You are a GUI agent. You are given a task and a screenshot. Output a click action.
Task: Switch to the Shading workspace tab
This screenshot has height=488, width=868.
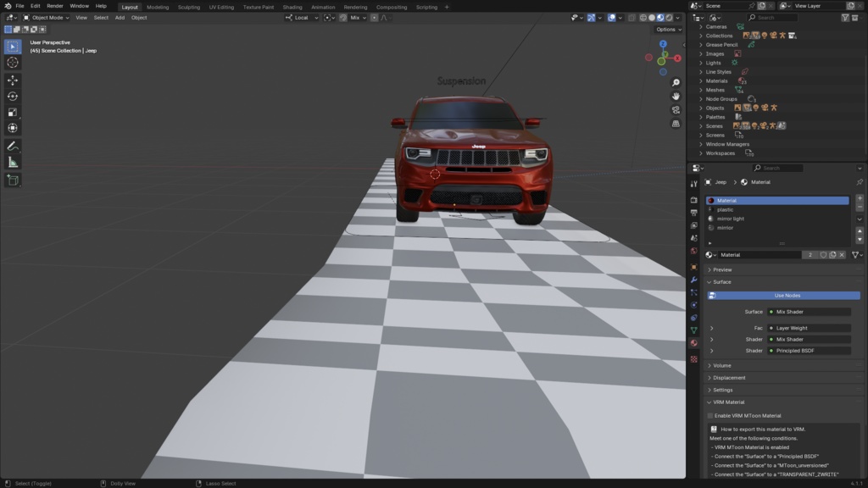(292, 7)
